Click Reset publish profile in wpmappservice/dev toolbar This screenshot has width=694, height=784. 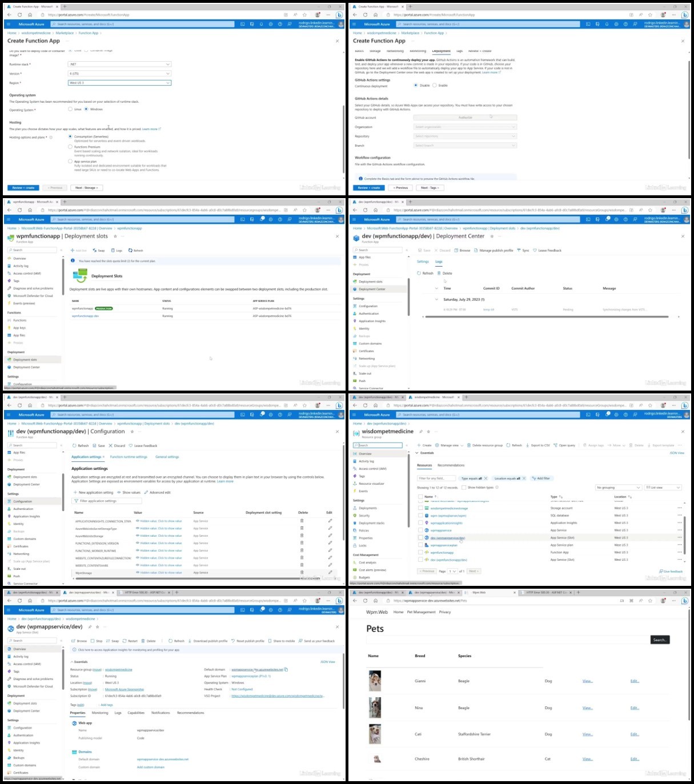[x=248, y=641]
